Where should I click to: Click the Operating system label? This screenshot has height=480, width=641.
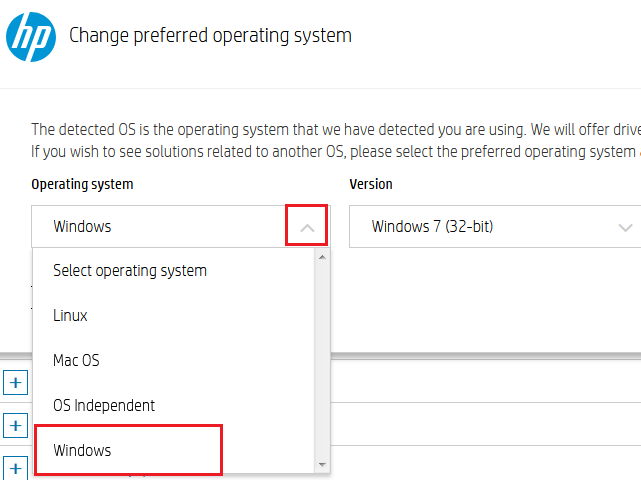(x=82, y=184)
